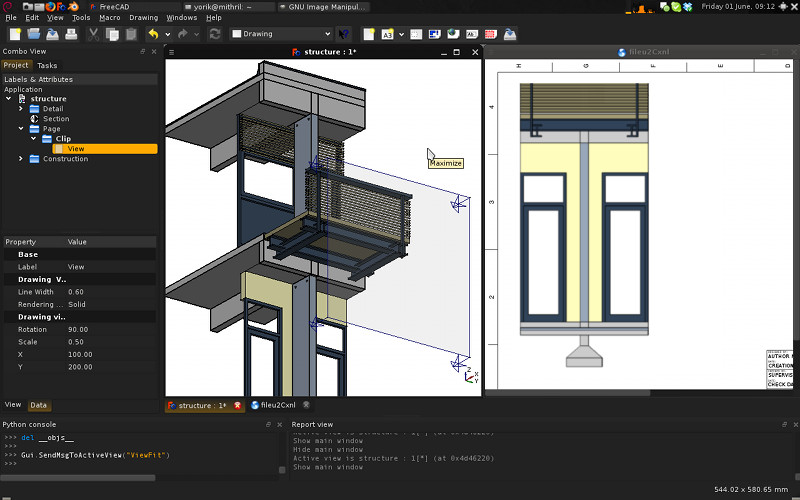Screen dimensions: 800x500
Task: Click the Open file folder icon
Action: pos(34,34)
